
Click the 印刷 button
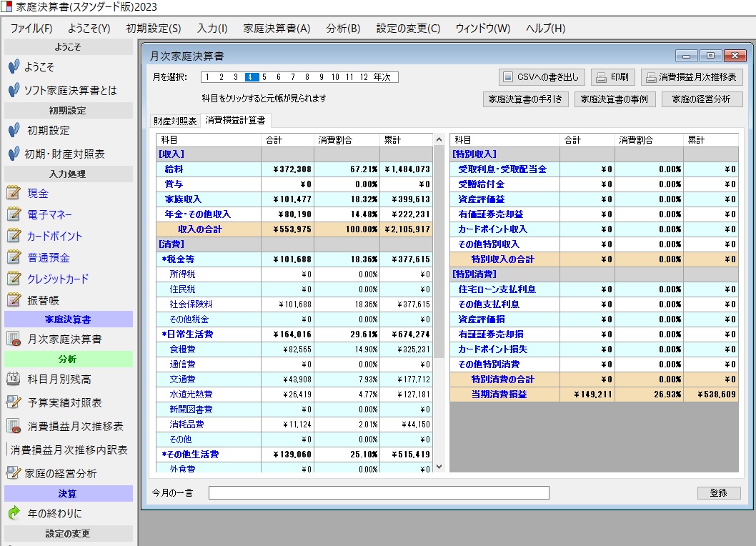[x=612, y=77]
